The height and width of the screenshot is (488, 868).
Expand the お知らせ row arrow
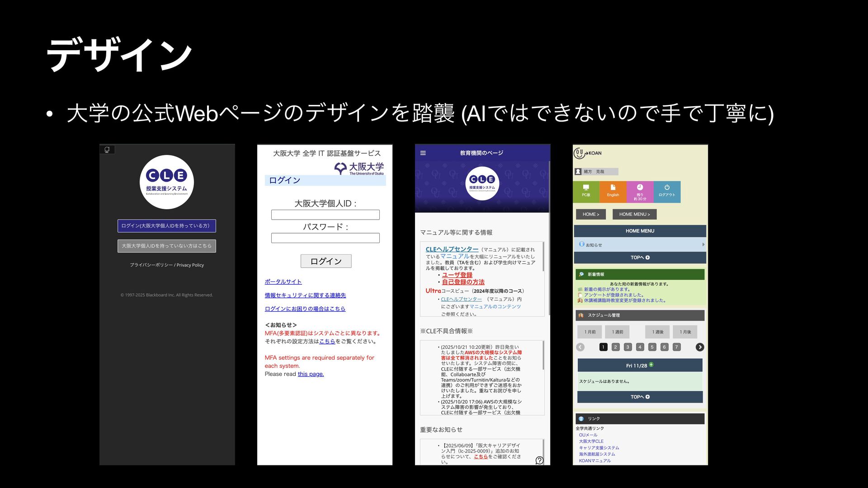pos(703,244)
